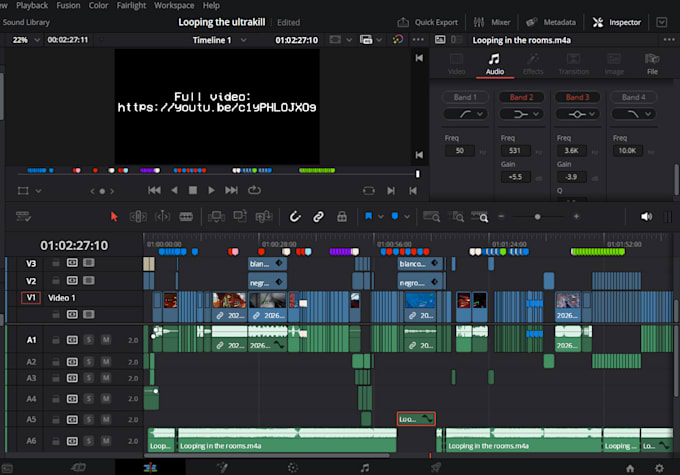Open the Workspace menu

tap(174, 5)
